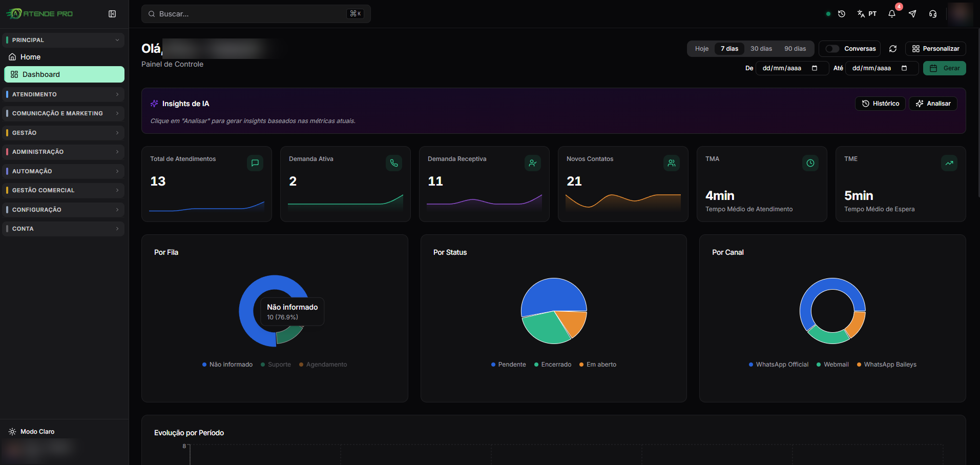Click the paper plane send icon

click(x=912, y=14)
